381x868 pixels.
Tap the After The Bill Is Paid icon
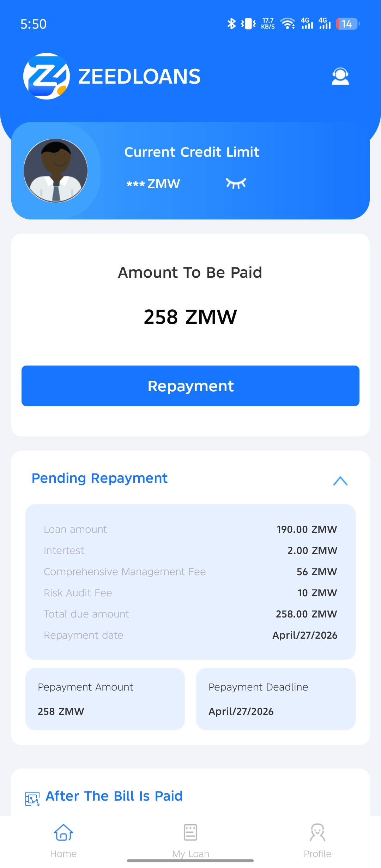32,799
